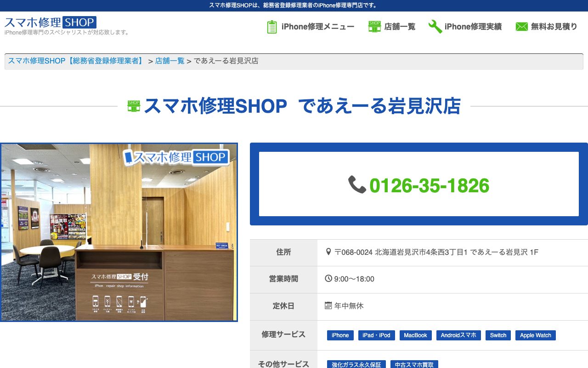Click the green clipboard icon before iPhone修理メニュー
Viewport: 588px width, 368px height.
click(272, 27)
